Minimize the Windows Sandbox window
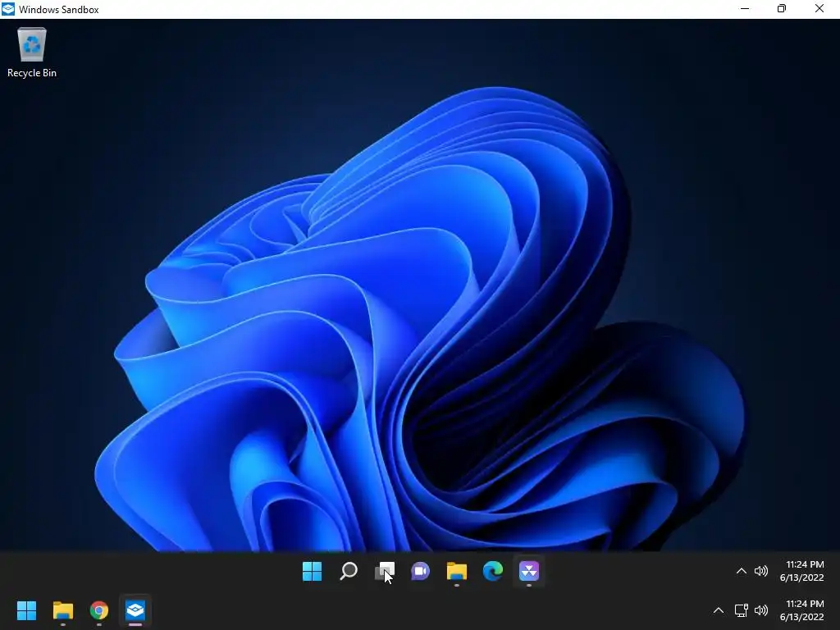This screenshot has width=840, height=630. click(x=745, y=9)
